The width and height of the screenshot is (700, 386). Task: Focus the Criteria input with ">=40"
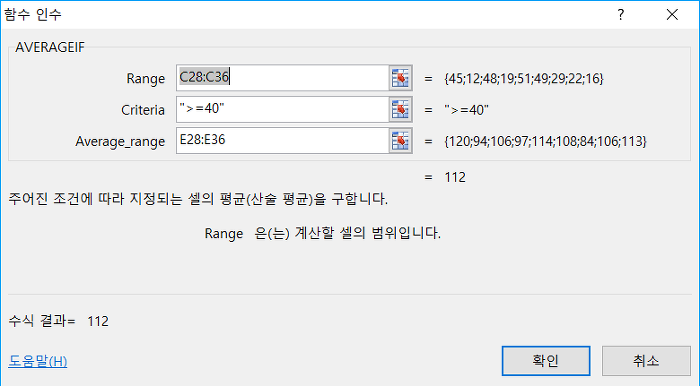click(x=283, y=110)
